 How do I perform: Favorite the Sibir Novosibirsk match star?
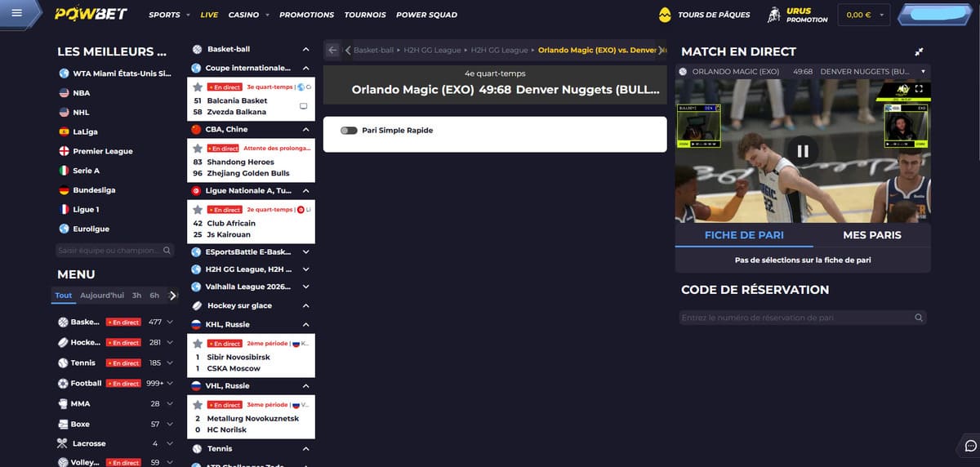click(x=198, y=344)
